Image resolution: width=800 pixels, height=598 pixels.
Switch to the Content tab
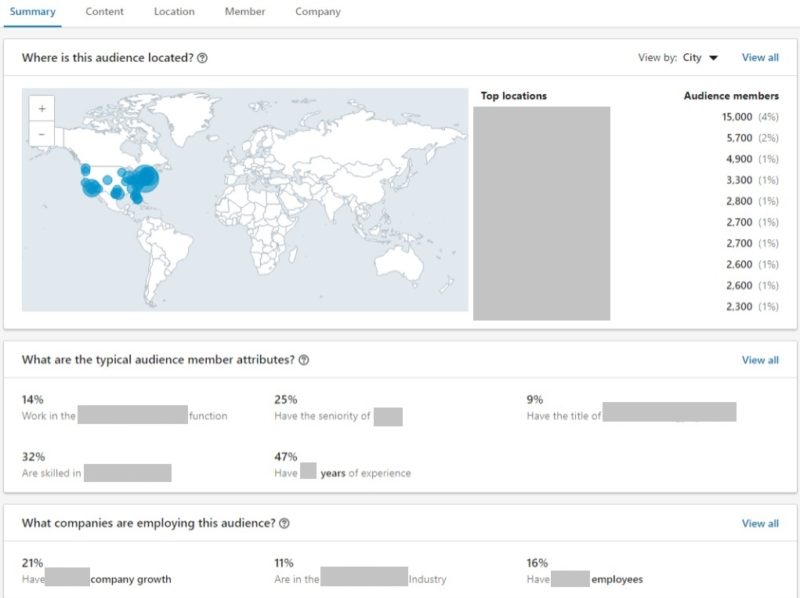click(x=105, y=12)
